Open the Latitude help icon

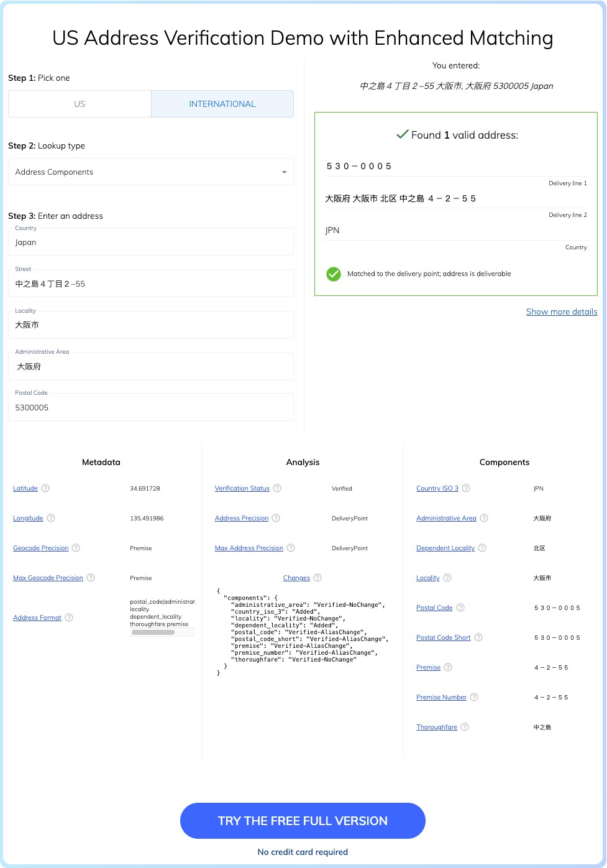coord(45,489)
